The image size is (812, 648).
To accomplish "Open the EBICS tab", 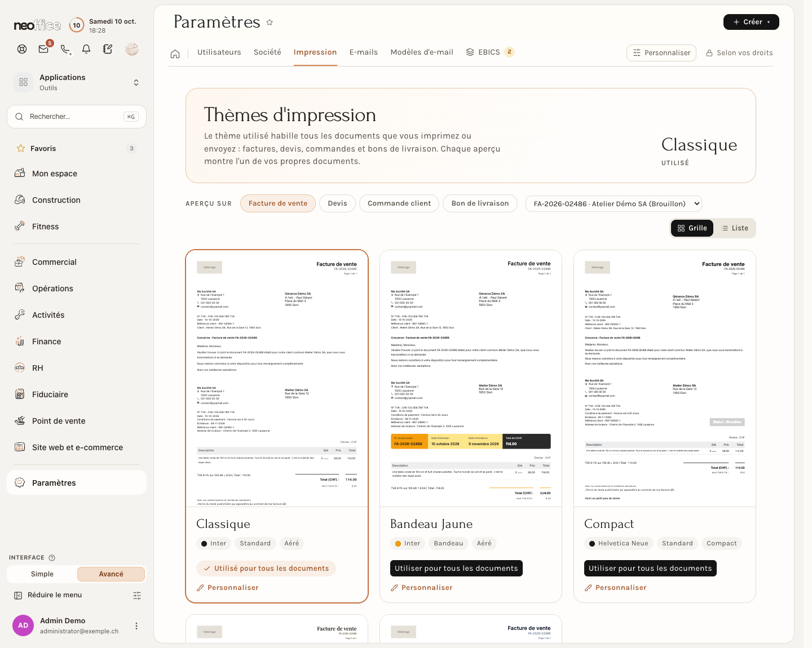I will coord(489,52).
